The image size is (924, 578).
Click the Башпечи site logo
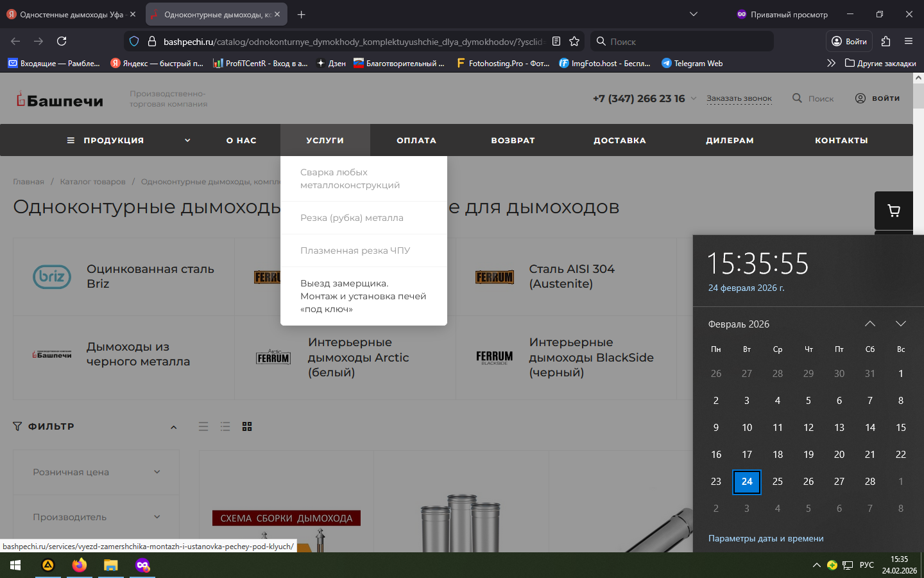(x=60, y=100)
